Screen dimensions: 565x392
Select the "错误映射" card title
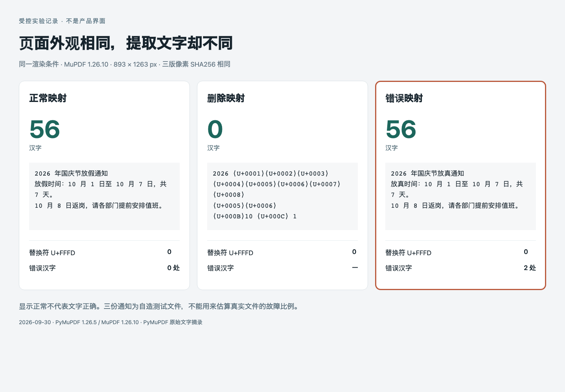[404, 98]
